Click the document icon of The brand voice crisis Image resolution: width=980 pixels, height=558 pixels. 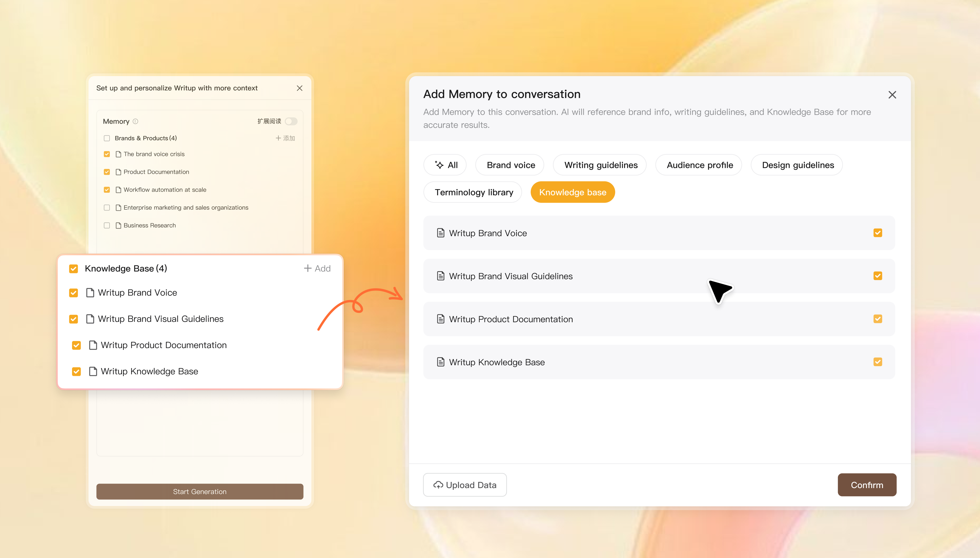click(118, 154)
